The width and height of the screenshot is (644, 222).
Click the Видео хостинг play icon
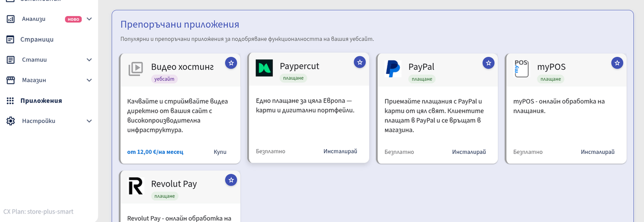[136, 68]
